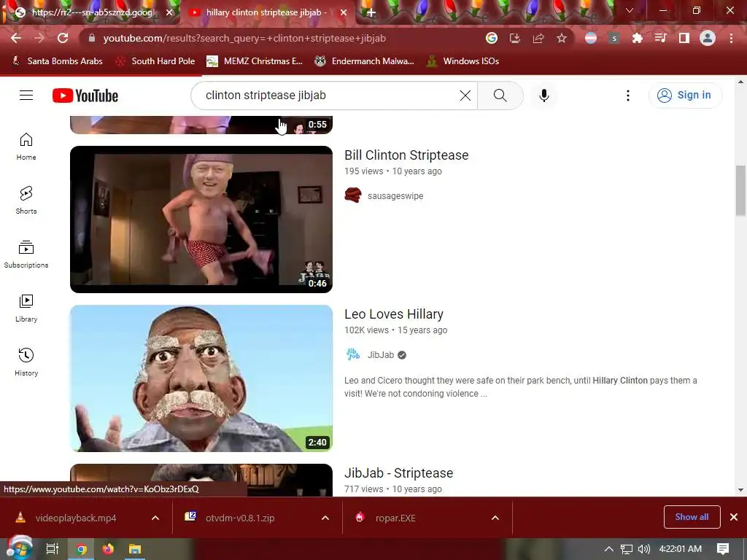747x560 pixels.
Task: Clear the search query with X
Action: click(x=465, y=96)
